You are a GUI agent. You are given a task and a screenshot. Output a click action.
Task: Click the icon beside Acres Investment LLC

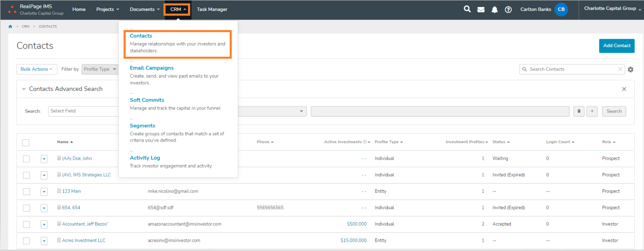click(59, 240)
